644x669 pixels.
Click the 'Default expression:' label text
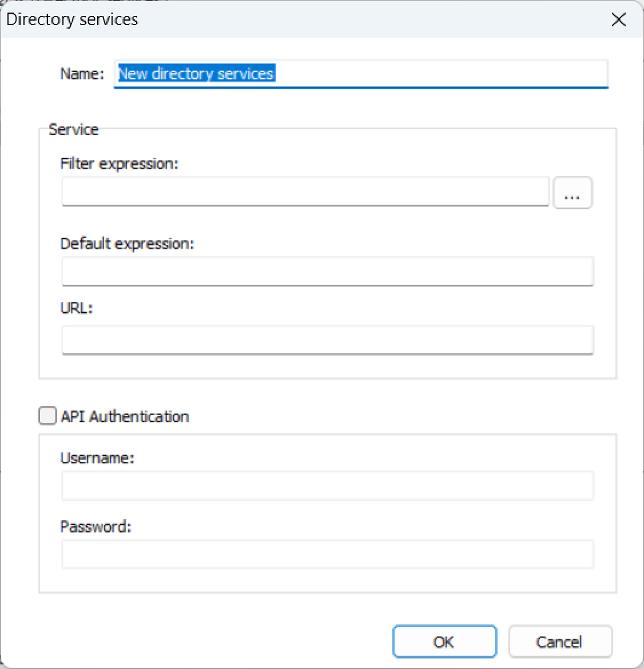coord(127,244)
